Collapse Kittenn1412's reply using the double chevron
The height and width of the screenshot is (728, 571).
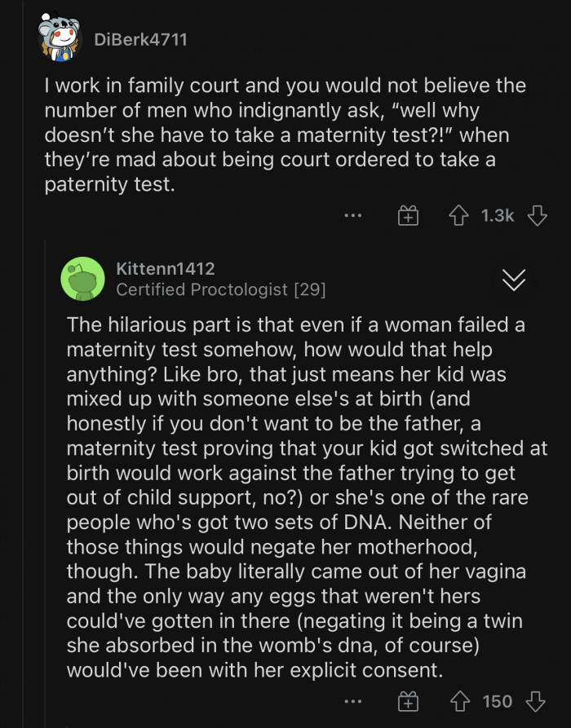point(514,280)
